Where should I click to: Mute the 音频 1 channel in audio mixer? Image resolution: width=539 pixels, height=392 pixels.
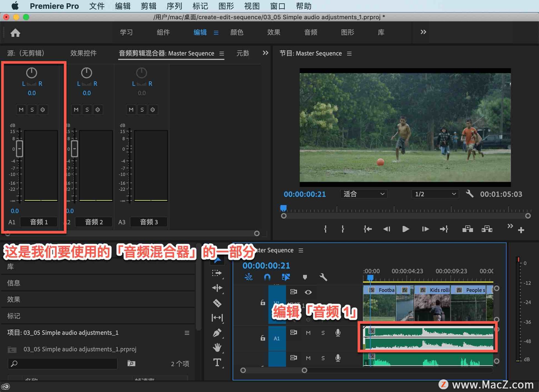coord(21,110)
